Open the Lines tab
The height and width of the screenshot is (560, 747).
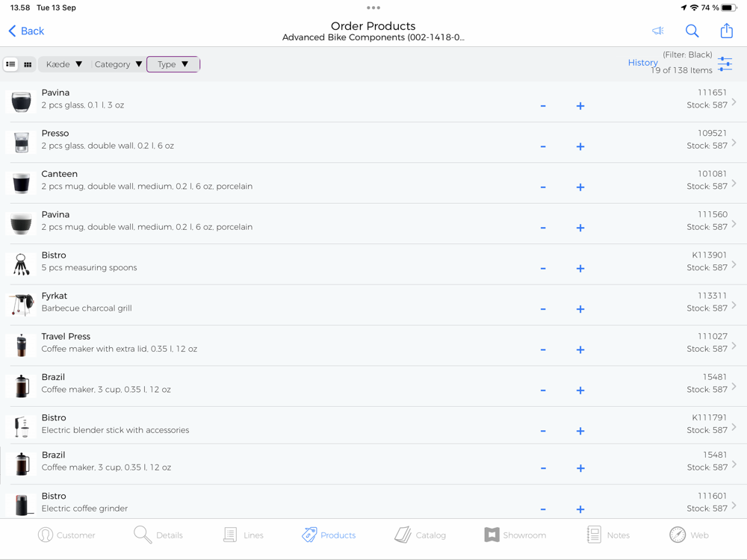(243, 535)
